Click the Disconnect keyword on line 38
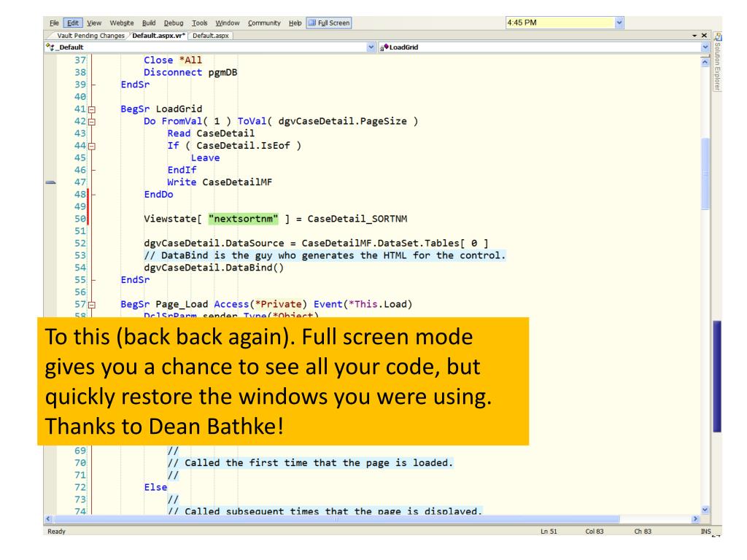Image resolution: width=747 pixels, height=560 pixels. coord(172,72)
